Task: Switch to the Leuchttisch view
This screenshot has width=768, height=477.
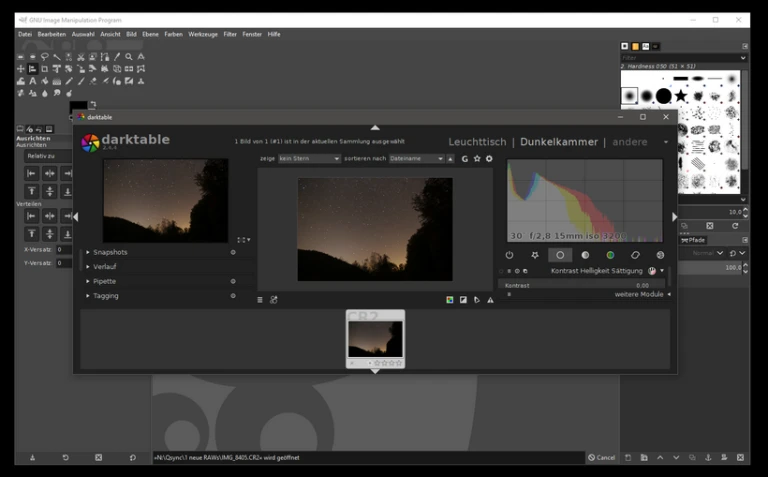Action: 477,142
